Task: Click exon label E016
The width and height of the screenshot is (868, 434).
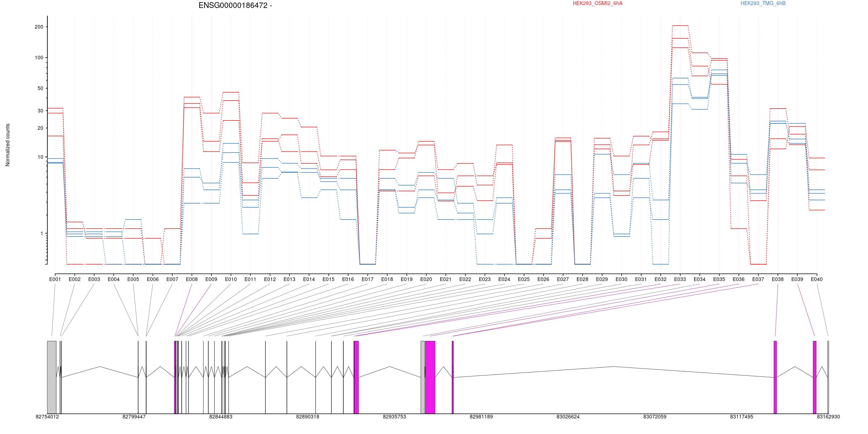Action: (x=348, y=279)
